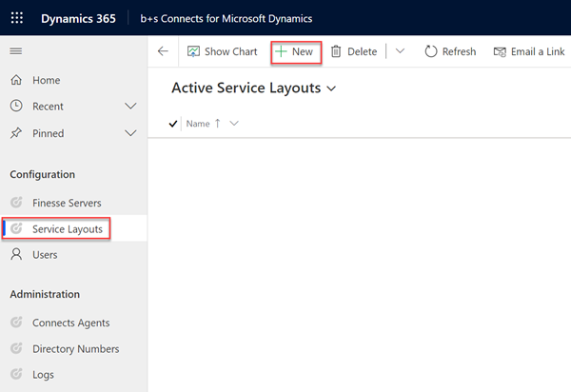Open the Name column filter chevron
This screenshot has width=571, height=392.
point(234,124)
